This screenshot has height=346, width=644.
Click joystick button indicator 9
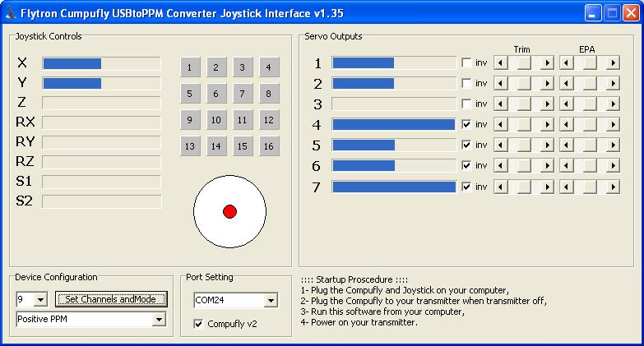tap(190, 120)
